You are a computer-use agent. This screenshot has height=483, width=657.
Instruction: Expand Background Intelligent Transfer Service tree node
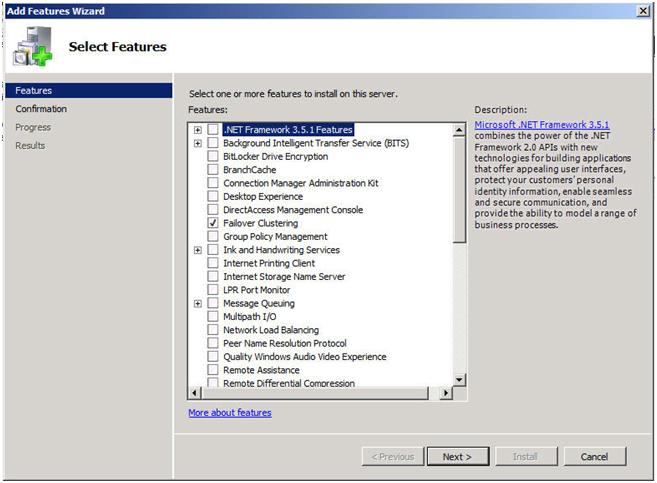[198, 144]
